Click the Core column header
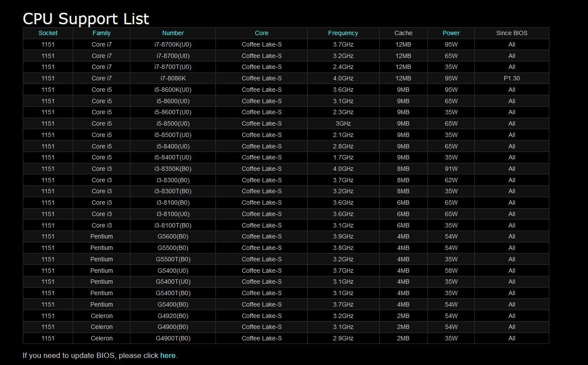The image size is (588, 365). click(262, 33)
